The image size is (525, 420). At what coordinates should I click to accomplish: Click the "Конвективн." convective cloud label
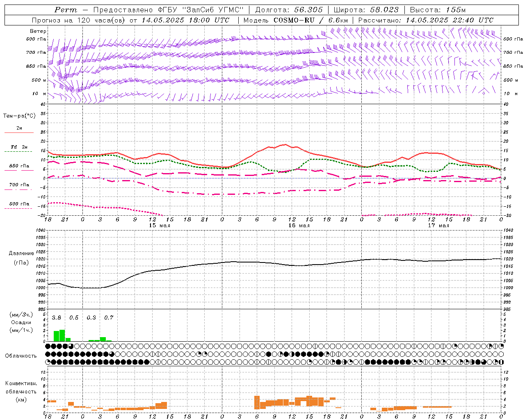click(x=21, y=383)
